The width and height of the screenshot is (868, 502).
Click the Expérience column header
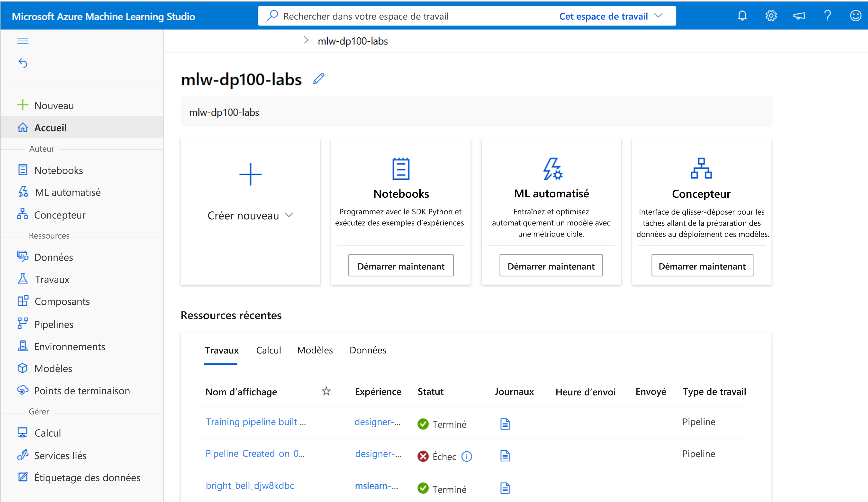pos(378,391)
